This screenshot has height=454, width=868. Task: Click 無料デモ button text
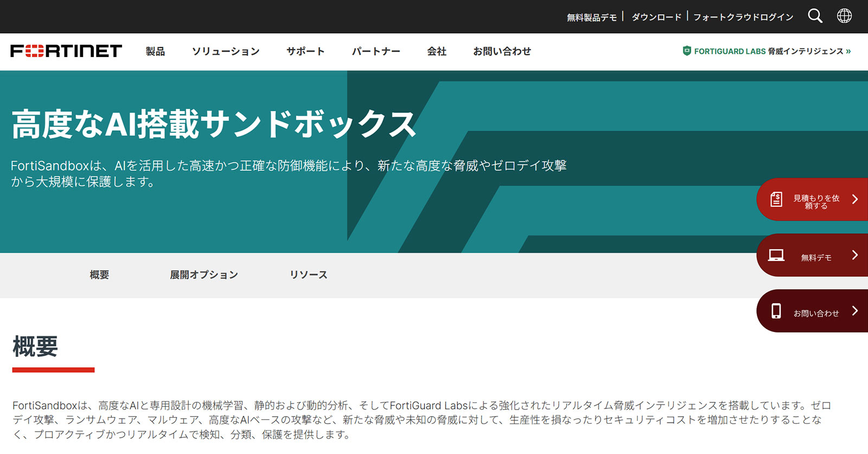click(x=816, y=258)
